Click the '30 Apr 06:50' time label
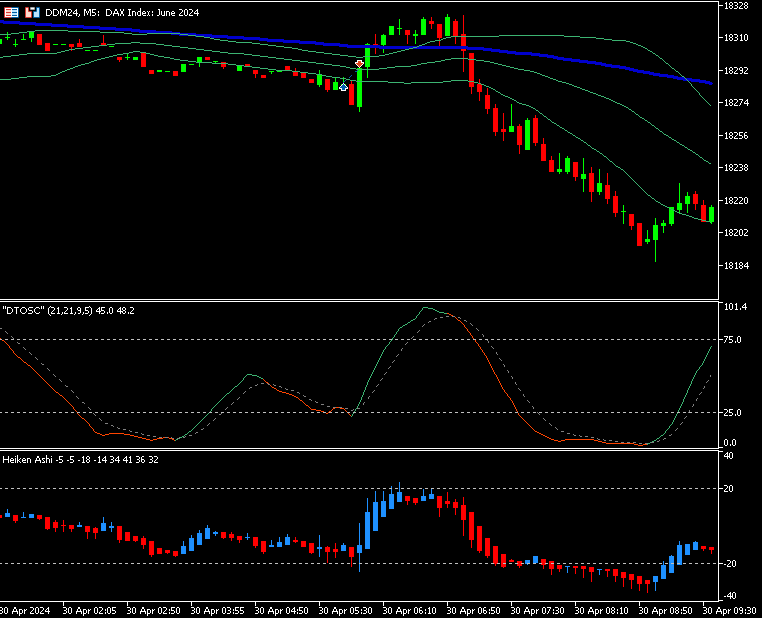The height and width of the screenshot is (618, 762). [x=473, y=611]
